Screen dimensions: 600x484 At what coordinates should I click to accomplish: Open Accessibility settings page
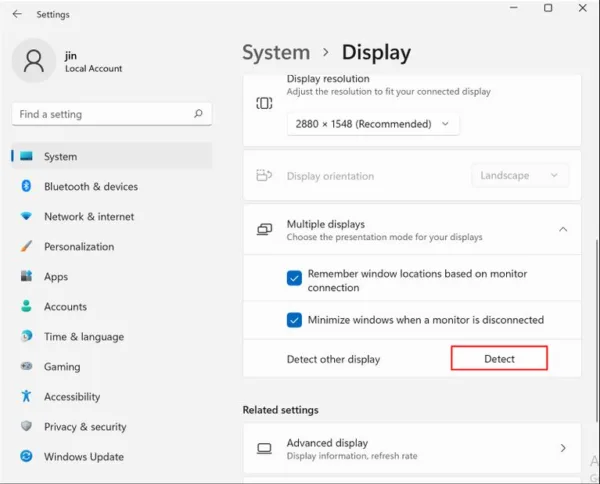[x=112, y=396]
